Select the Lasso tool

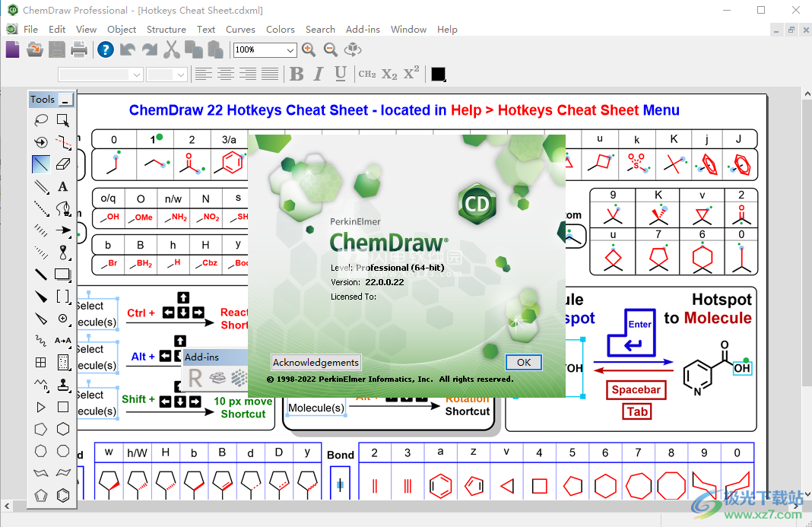click(x=41, y=120)
